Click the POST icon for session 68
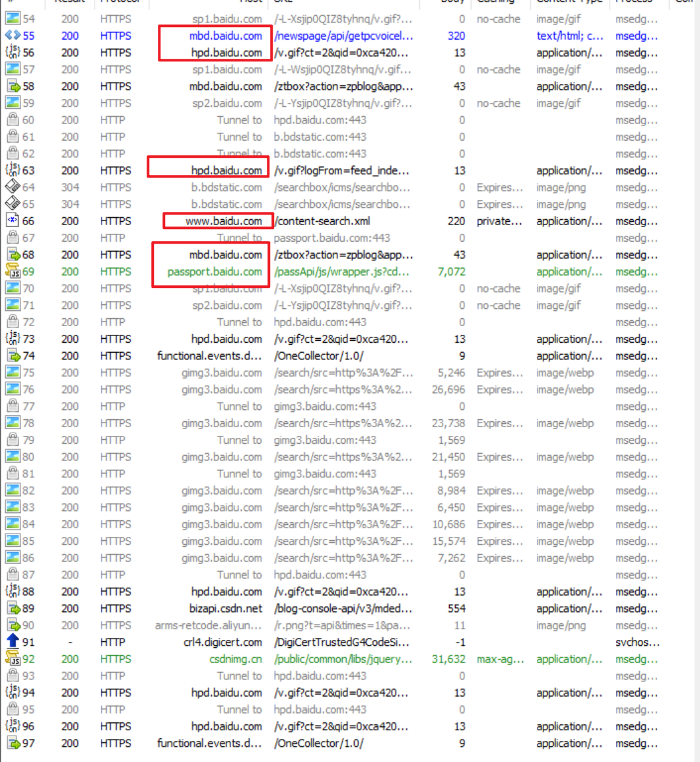This screenshot has width=700, height=762. click(13, 255)
